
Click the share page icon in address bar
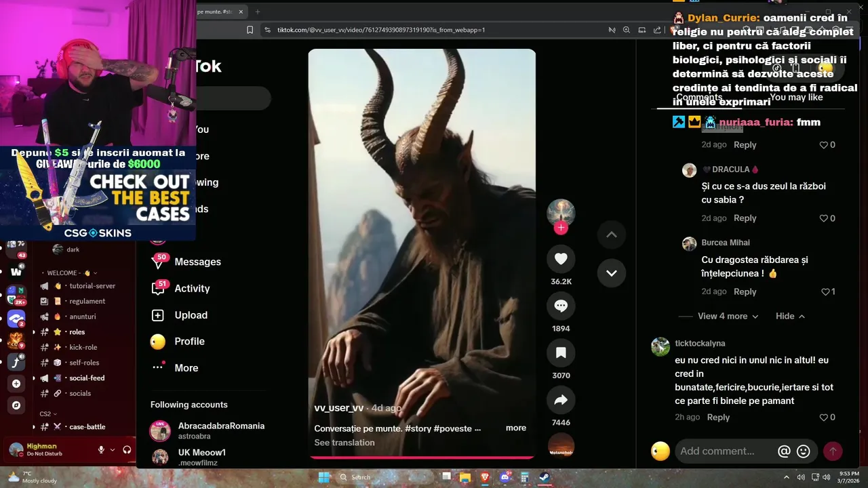pyautogui.click(x=657, y=30)
